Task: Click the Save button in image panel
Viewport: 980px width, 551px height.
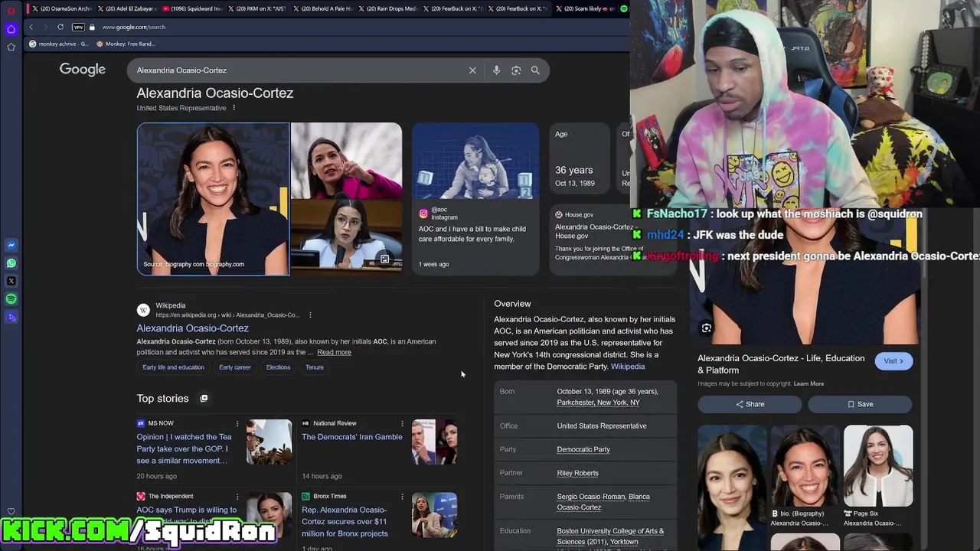Action: (x=860, y=404)
